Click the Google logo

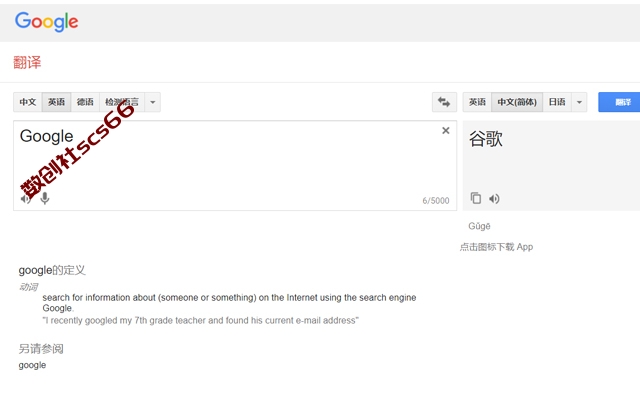pos(46,22)
